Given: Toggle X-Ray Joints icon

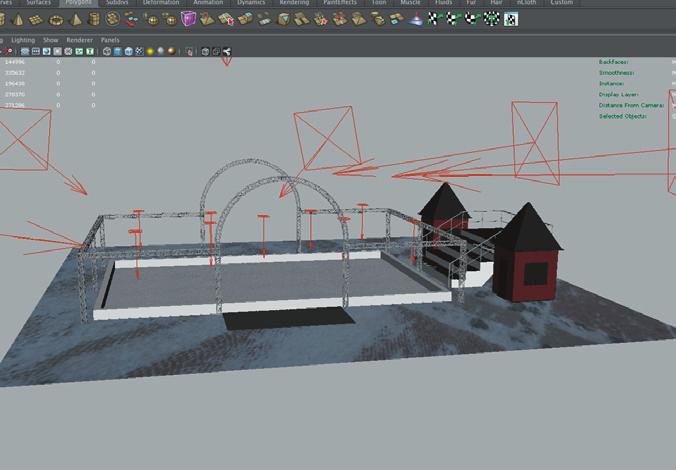Looking at the screenshot, I should tap(227, 52).
